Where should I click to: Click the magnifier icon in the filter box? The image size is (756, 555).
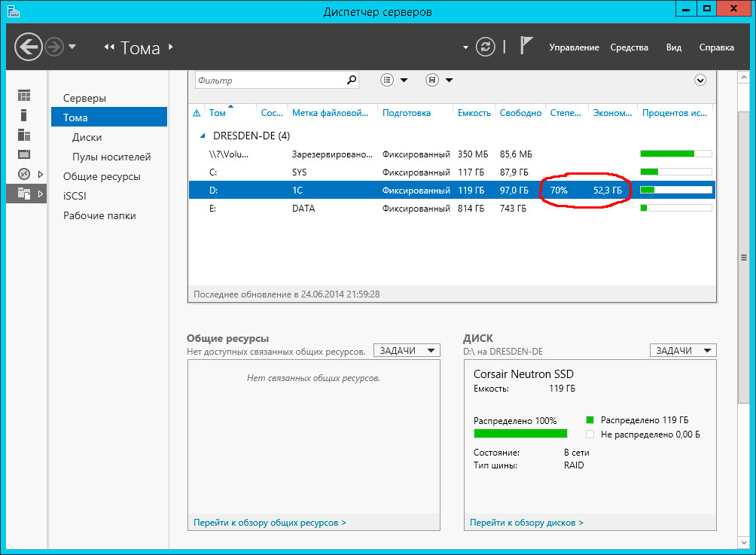(x=351, y=80)
